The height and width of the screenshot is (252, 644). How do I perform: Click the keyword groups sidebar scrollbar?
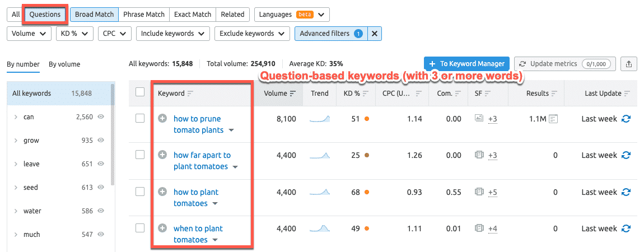click(113, 134)
